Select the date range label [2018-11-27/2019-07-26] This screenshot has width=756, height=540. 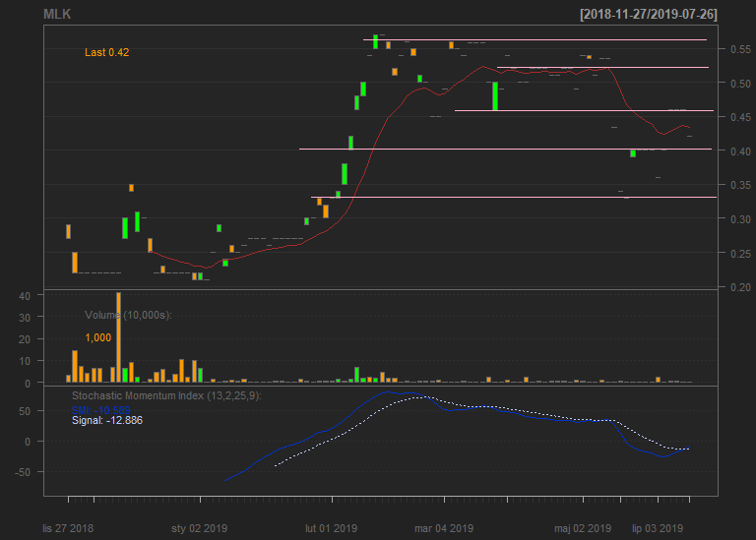tap(649, 15)
